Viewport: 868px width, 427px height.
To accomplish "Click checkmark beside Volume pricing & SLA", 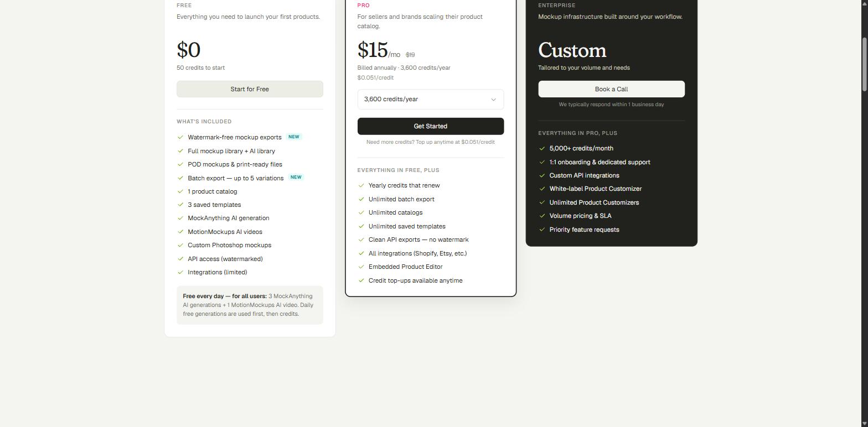I will [542, 216].
